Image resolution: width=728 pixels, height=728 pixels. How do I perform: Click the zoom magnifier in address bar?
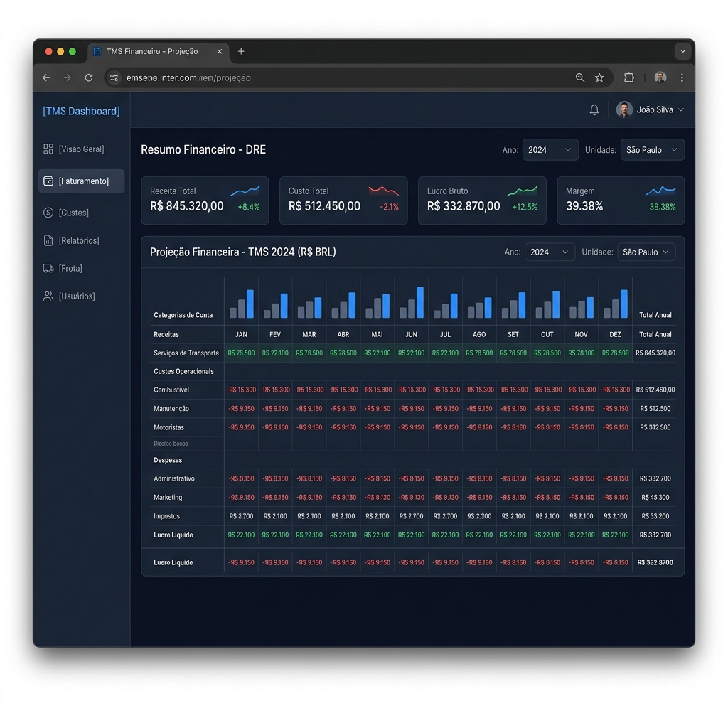click(580, 77)
